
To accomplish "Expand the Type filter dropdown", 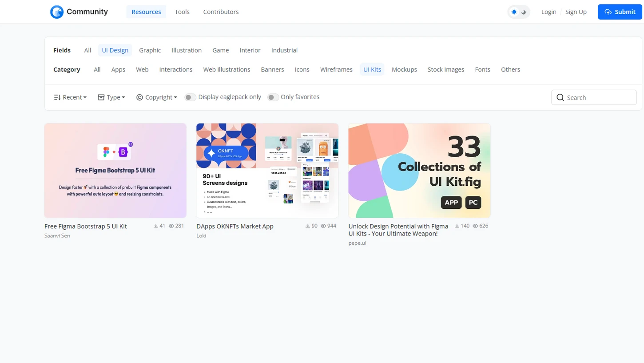I will (x=111, y=97).
